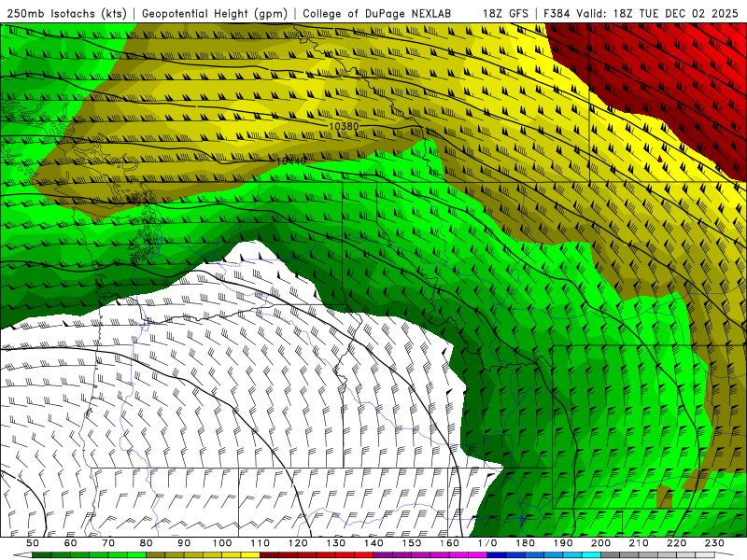Click the 90 value on the color scale
This screenshot has height=560, width=747.
pyautogui.click(x=184, y=543)
